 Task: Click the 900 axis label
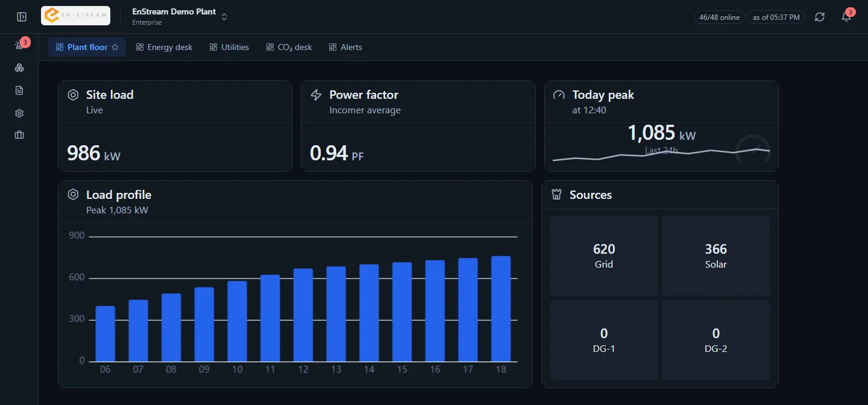(x=77, y=236)
